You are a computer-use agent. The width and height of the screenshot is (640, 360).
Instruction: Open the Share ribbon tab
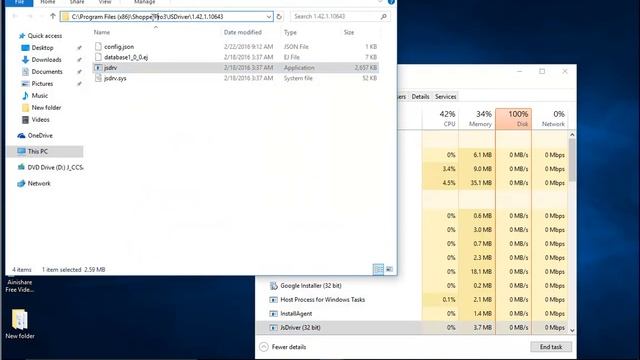point(77,2)
